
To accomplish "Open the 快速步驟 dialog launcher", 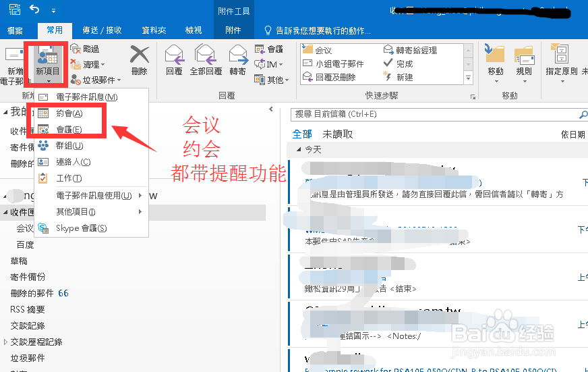I will (473, 97).
